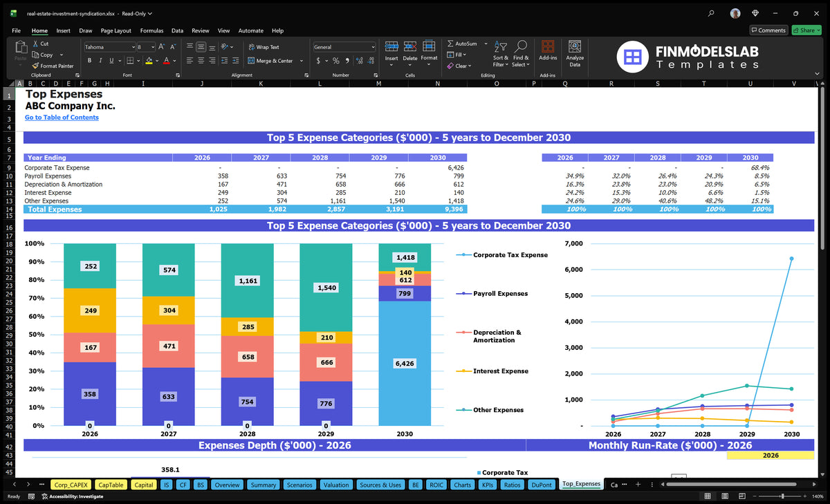This screenshot has height=504, width=830.
Task: Toggle Top Align vertical alignment
Action: [190, 47]
